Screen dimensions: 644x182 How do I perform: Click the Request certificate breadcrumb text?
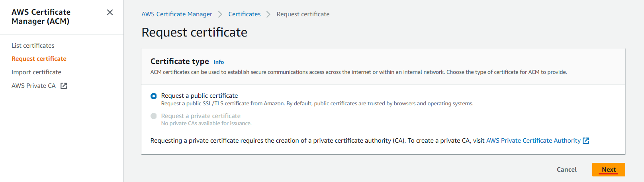(x=303, y=14)
